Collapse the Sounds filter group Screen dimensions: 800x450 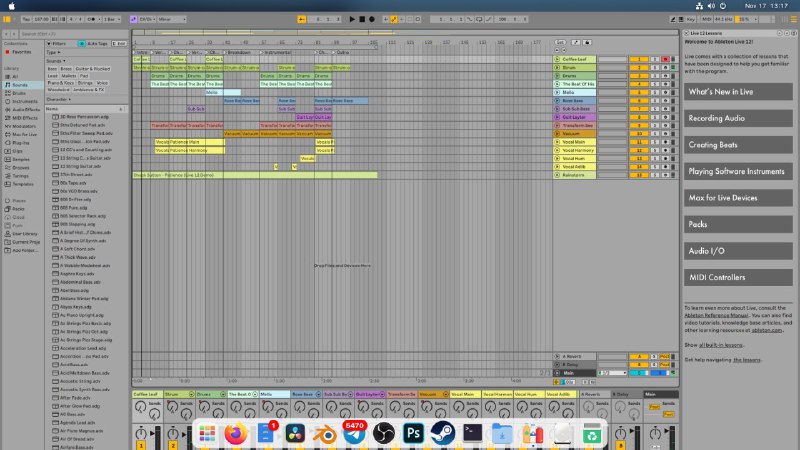click(x=56, y=61)
